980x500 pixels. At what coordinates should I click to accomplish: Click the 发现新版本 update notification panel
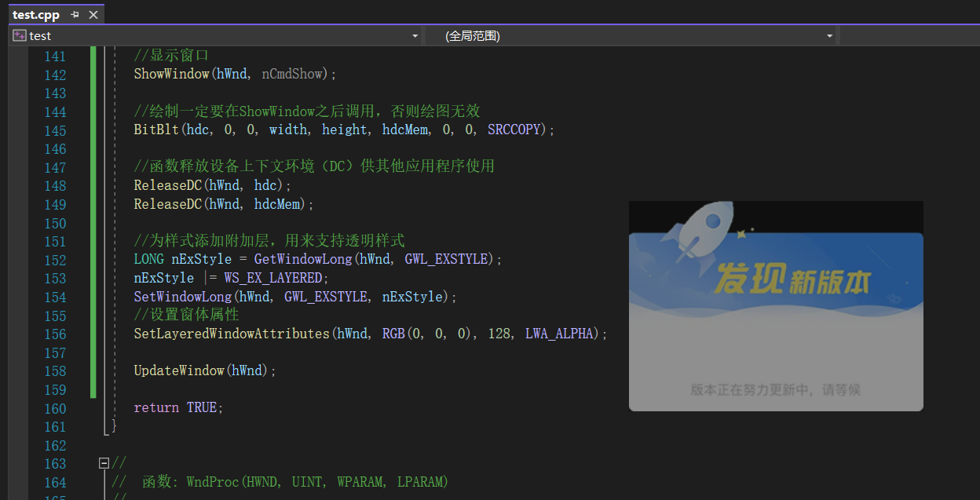tap(776, 306)
